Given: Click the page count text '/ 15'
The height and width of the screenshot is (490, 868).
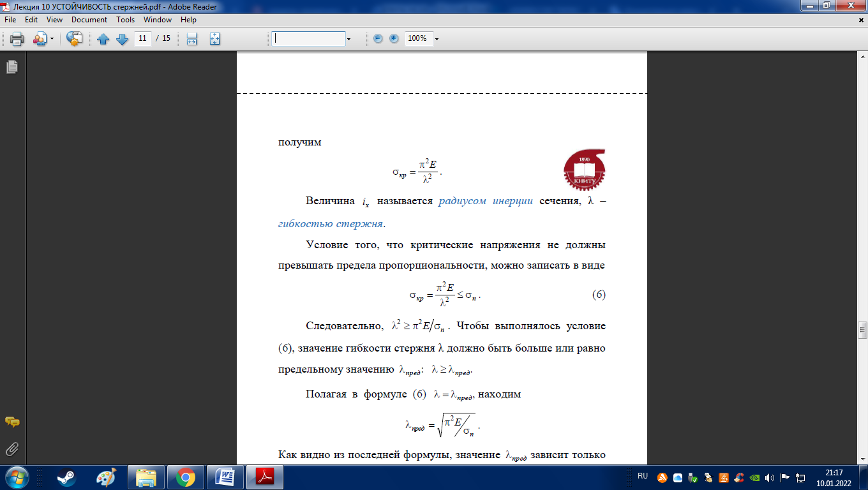Looking at the screenshot, I should click(163, 38).
